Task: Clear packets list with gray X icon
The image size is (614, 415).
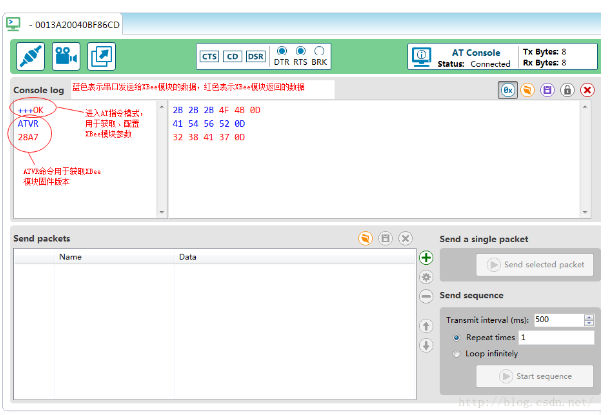Action: 405,238
